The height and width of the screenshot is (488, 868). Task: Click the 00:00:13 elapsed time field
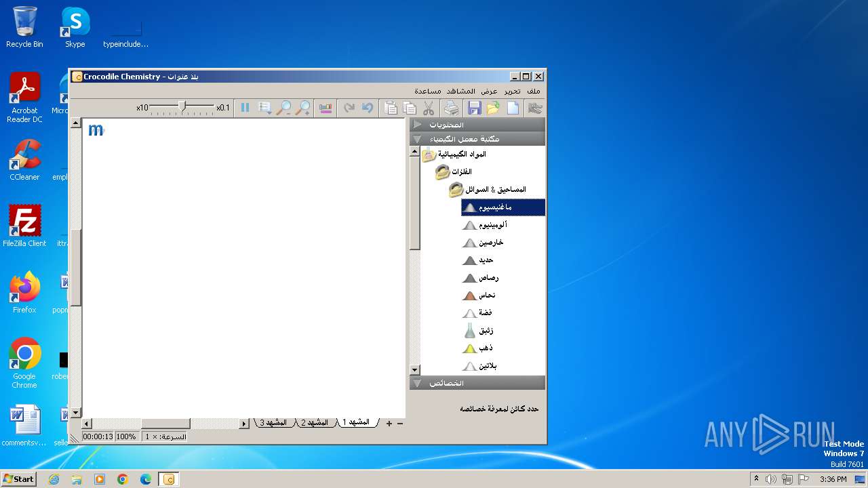tap(98, 436)
